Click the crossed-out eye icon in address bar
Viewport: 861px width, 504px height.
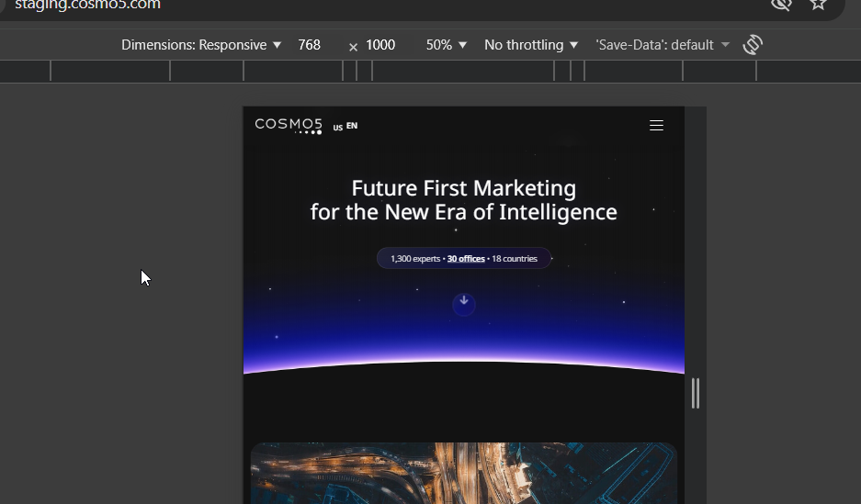[781, 5]
